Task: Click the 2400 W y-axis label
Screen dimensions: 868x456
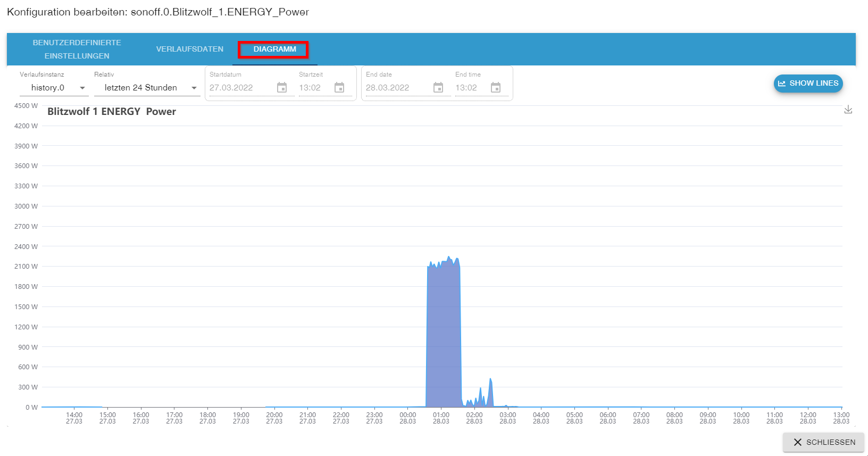Action: (26, 246)
